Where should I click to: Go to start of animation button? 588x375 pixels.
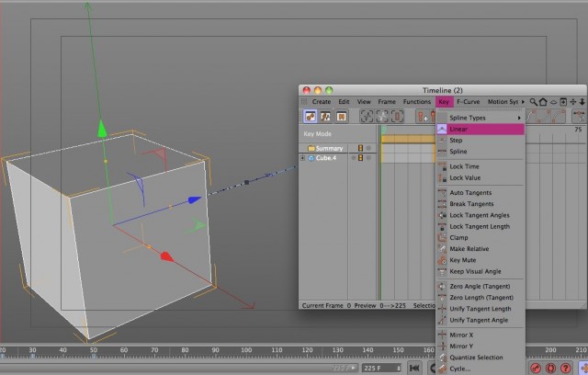(414, 368)
